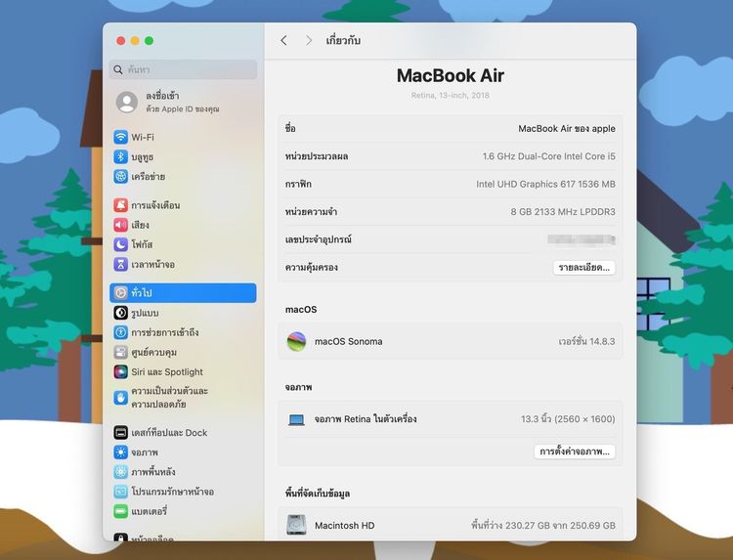Open Wi-Fi settings icon in sidebar
The height and width of the screenshot is (560, 733).
tap(120, 137)
